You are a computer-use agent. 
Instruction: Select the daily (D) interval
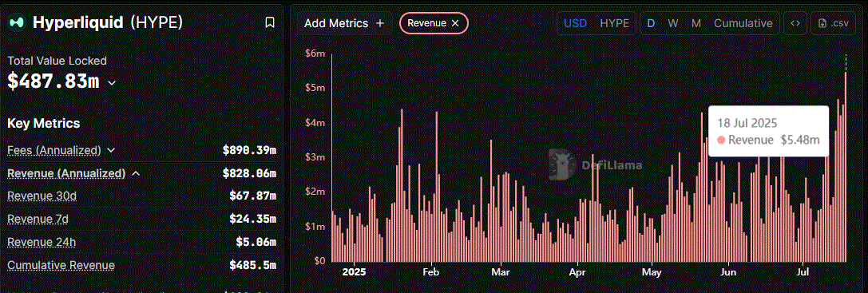[x=651, y=23]
